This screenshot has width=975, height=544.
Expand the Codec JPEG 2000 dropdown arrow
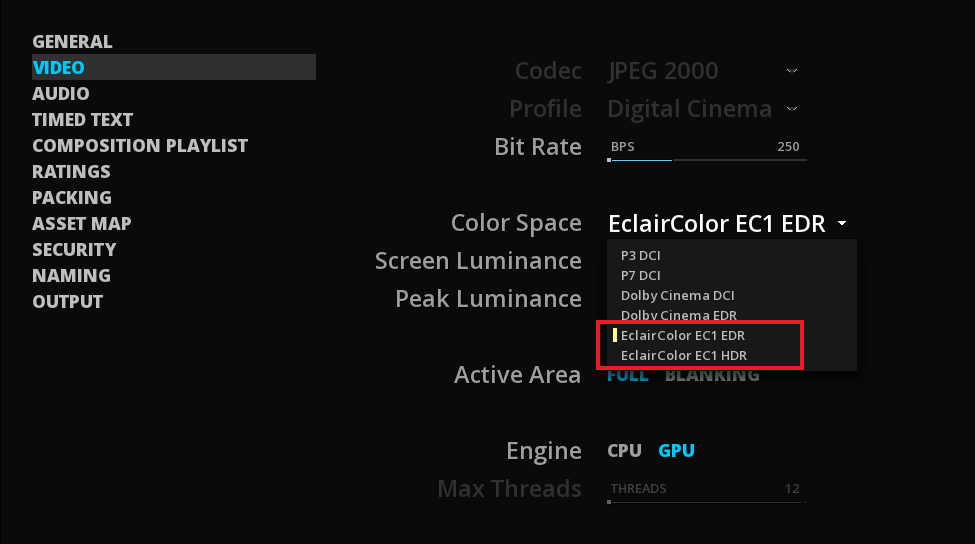pyautogui.click(x=792, y=71)
